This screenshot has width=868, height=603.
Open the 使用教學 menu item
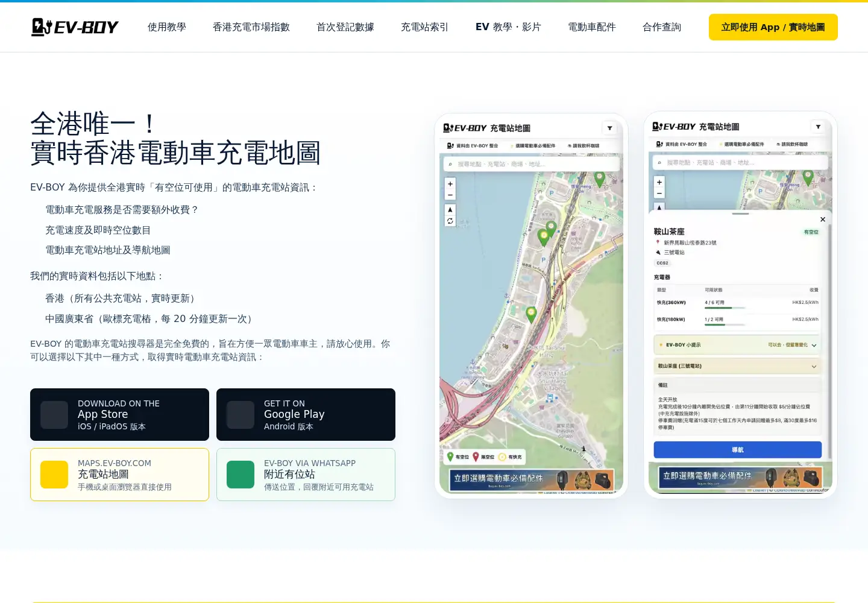[x=167, y=27]
